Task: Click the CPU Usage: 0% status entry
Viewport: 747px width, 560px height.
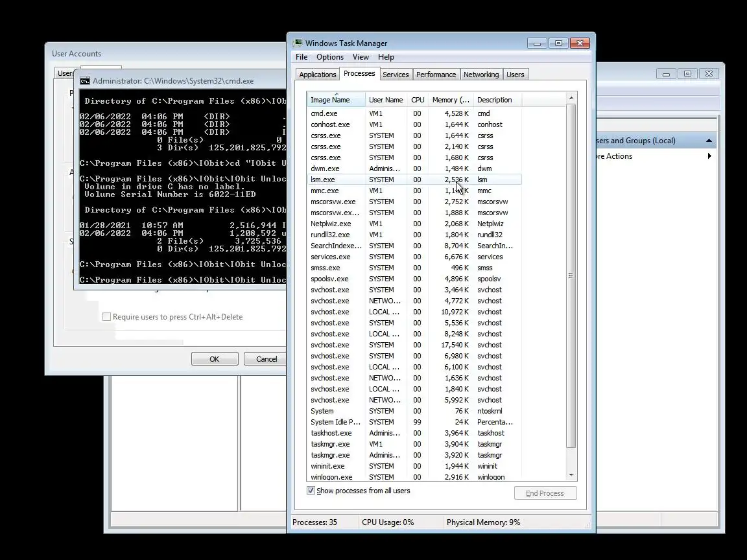Action: point(388,522)
